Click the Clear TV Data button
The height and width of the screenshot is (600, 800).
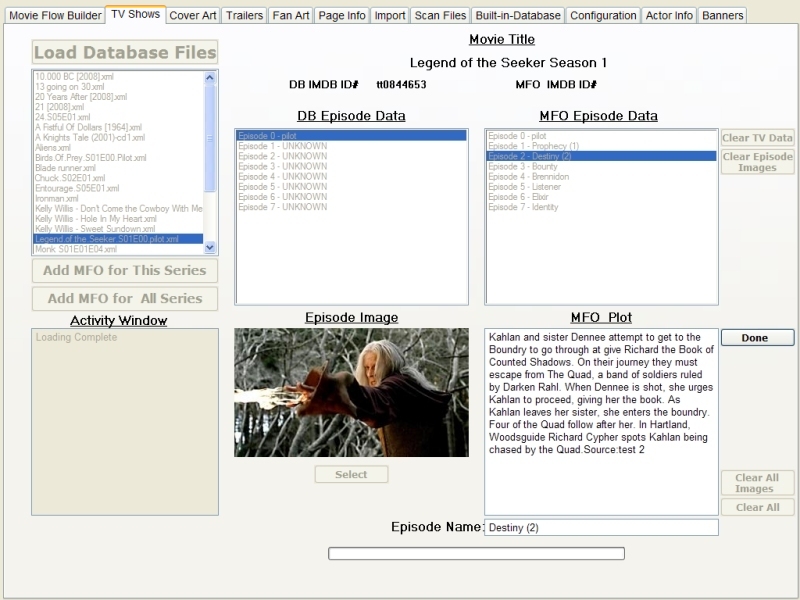click(757, 138)
